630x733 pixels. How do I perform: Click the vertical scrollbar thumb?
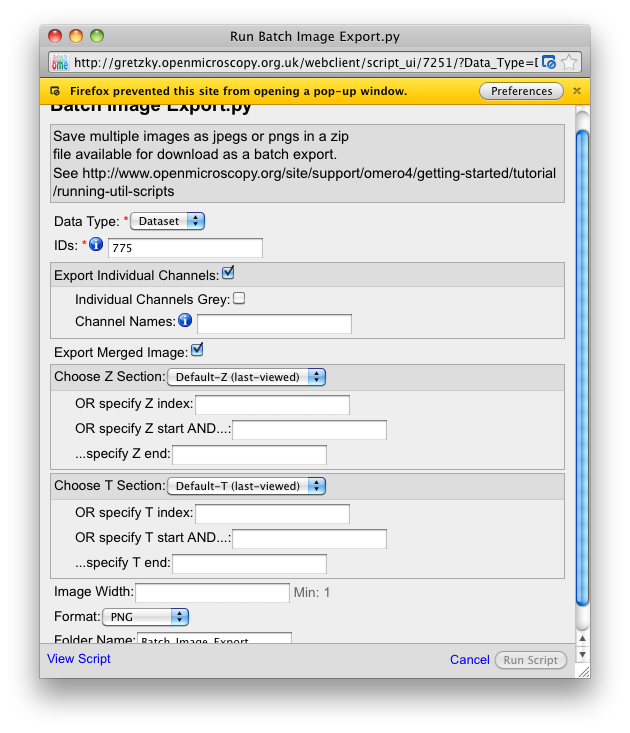(x=582, y=368)
